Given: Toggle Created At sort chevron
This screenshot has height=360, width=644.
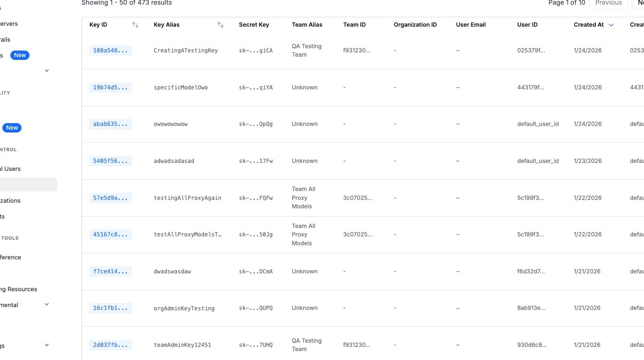Looking at the screenshot, I should pos(611,25).
